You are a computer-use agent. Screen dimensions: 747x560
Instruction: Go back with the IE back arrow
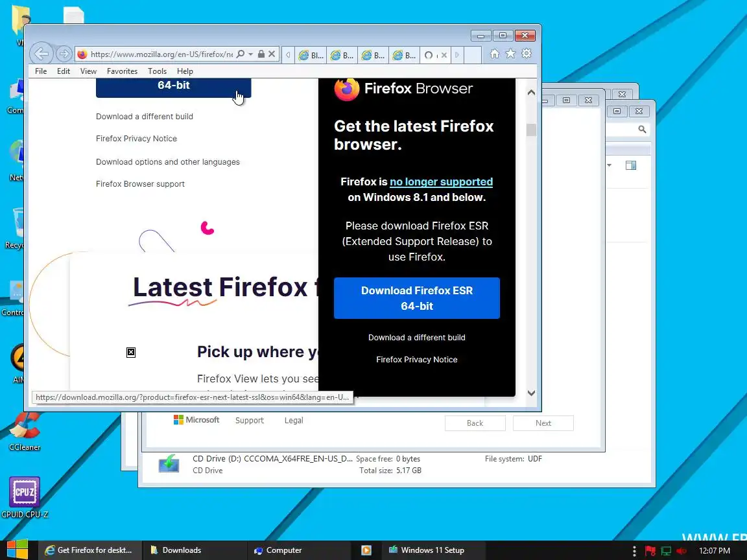coord(41,54)
